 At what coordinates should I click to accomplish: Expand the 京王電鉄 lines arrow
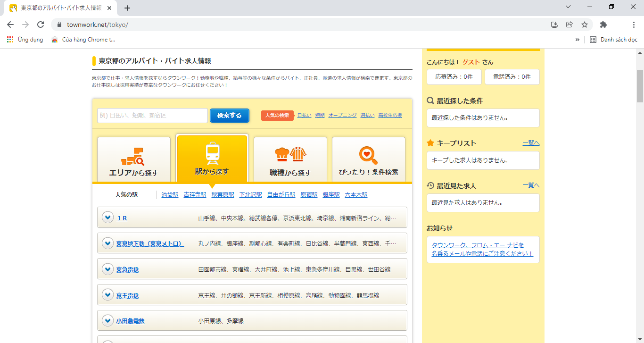[108, 295]
